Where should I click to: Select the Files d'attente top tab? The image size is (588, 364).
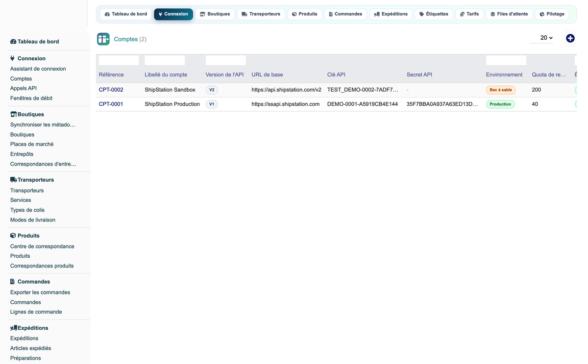[509, 14]
